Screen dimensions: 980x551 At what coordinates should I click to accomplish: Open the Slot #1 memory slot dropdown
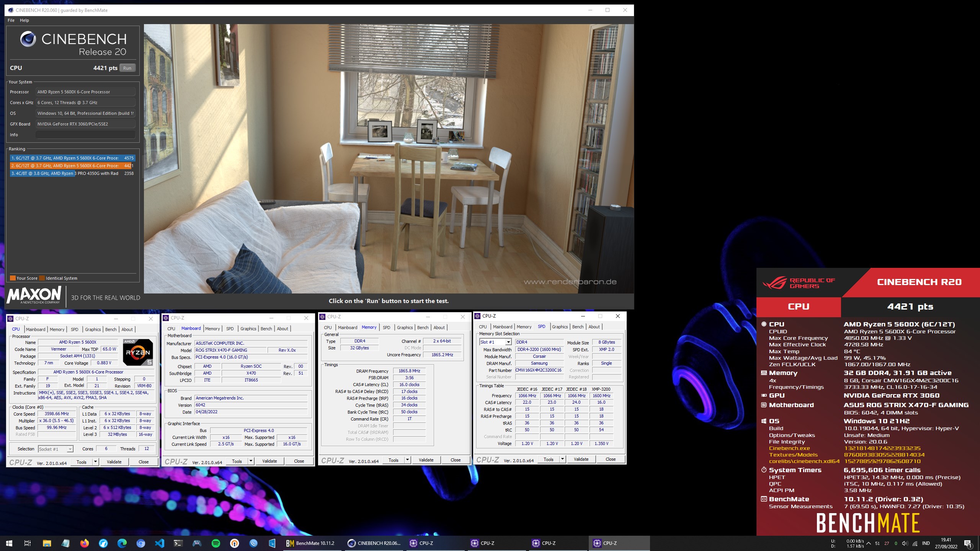(495, 342)
